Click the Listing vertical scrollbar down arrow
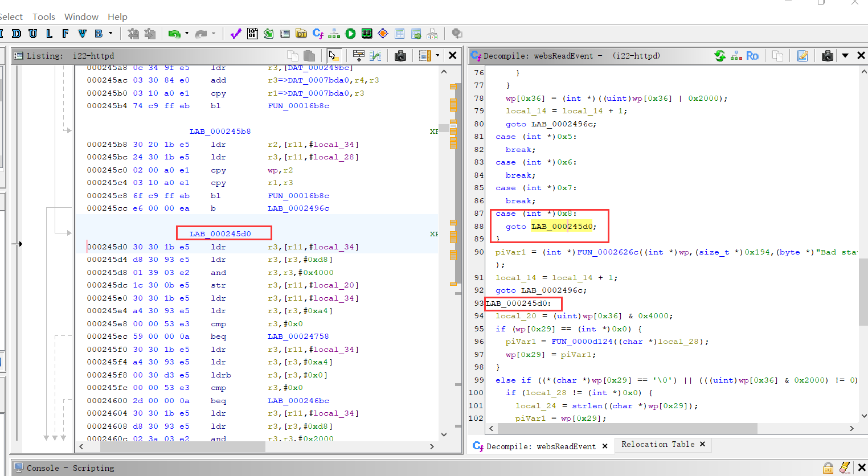This screenshot has width=868, height=476. 444,434
